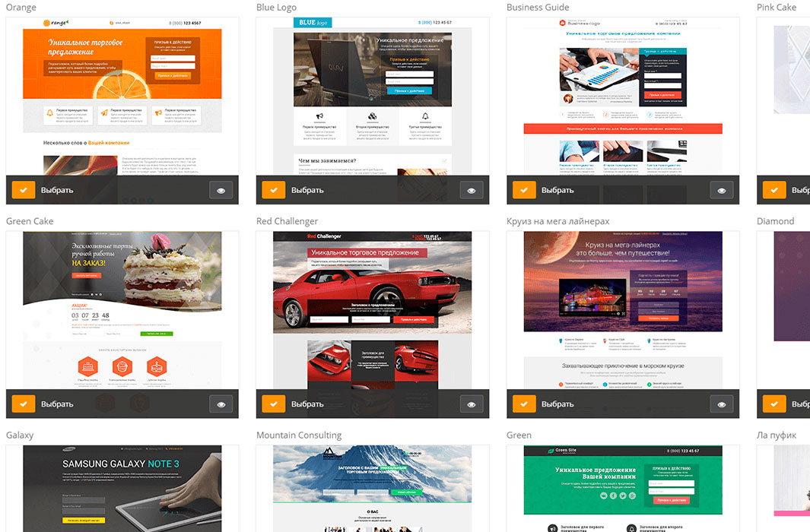Preview Green Cake template with eye icon
The image size is (810, 532).
tap(221, 404)
